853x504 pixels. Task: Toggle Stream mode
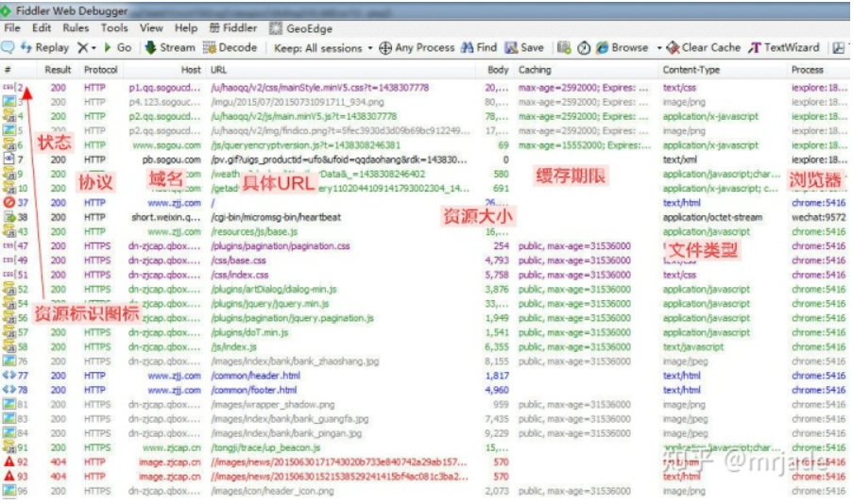tap(170, 48)
